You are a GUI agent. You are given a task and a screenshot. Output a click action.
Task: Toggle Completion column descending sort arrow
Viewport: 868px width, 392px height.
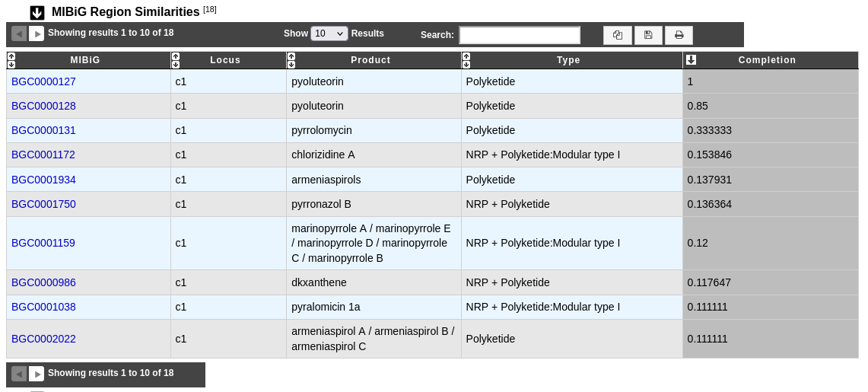point(691,60)
